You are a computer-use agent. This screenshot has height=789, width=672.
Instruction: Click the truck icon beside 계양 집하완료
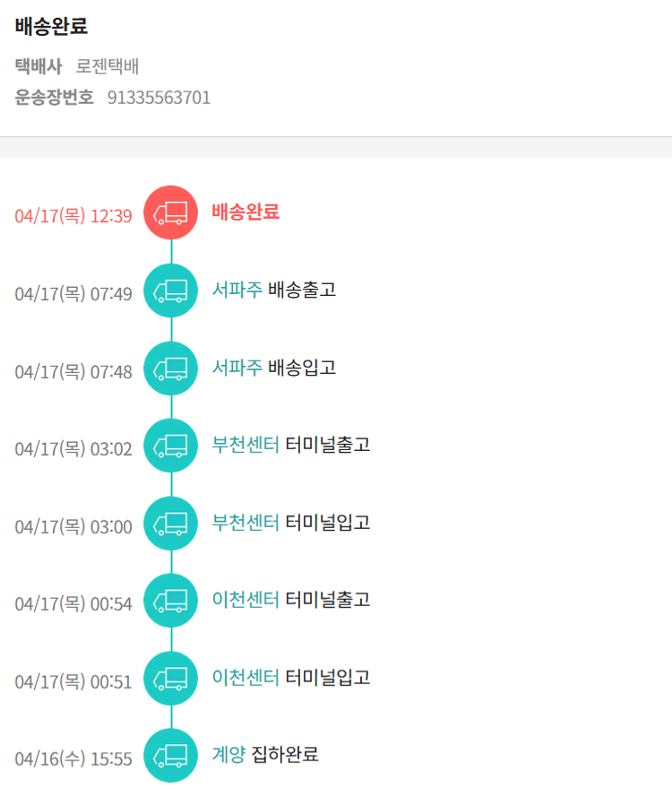pyautogui.click(x=170, y=755)
